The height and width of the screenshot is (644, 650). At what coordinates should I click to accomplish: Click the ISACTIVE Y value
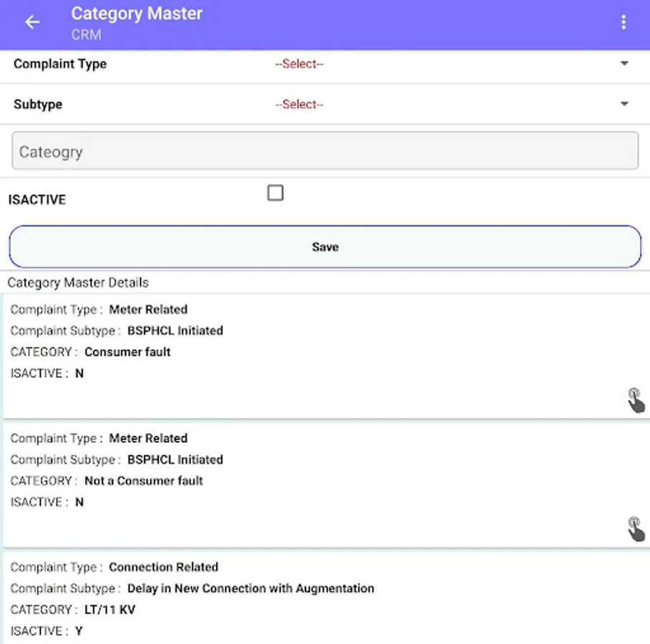tap(79, 631)
